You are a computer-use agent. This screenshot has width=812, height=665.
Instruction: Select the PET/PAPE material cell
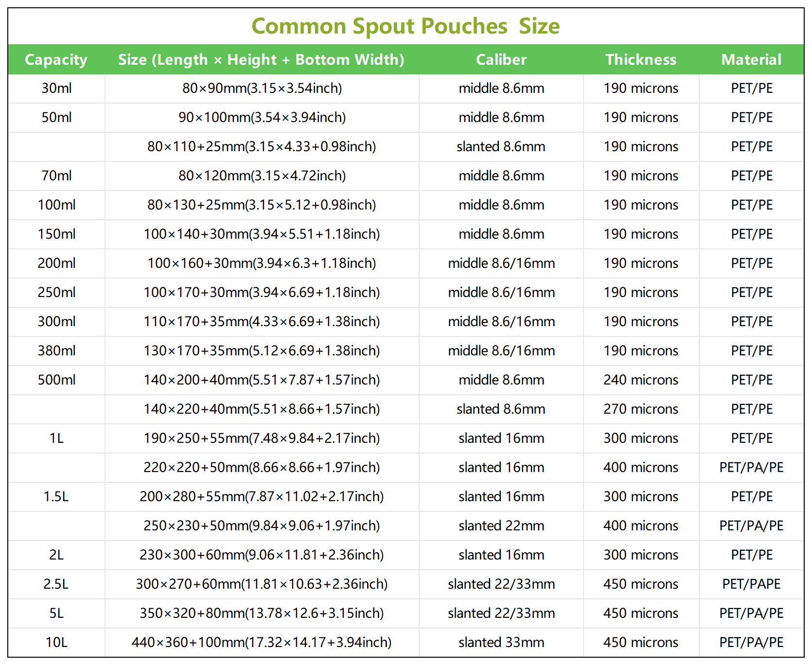[x=751, y=584]
